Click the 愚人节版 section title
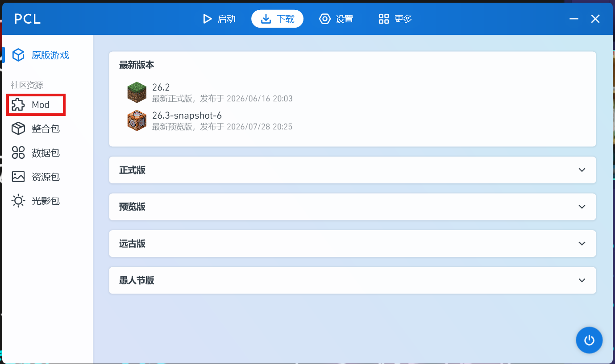The image size is (615, 364). pos(137,281)
